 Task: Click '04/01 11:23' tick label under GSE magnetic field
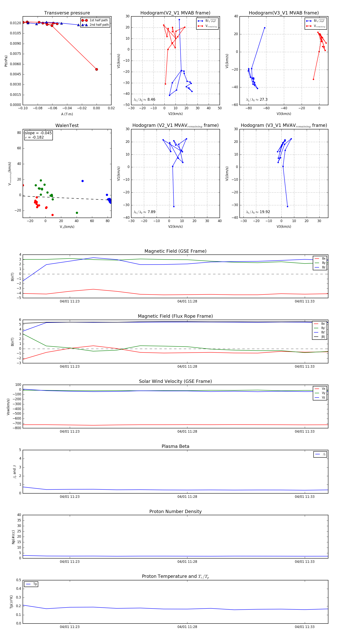click(70, 301)
